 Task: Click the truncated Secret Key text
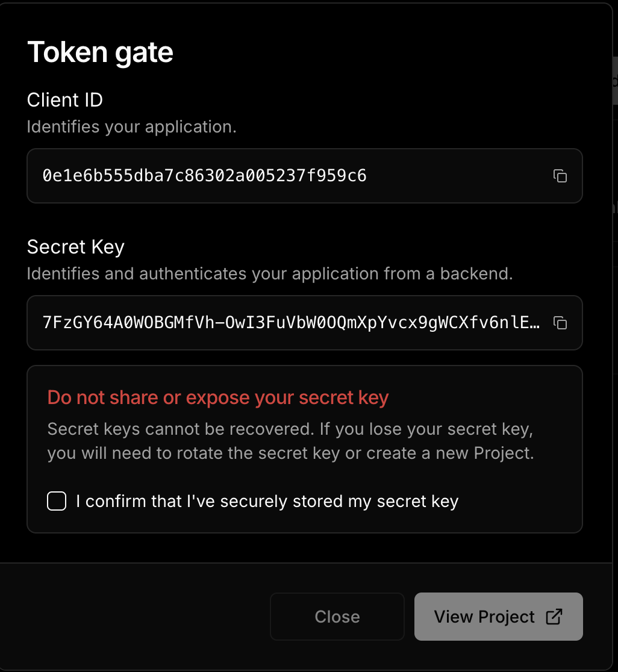289,323
